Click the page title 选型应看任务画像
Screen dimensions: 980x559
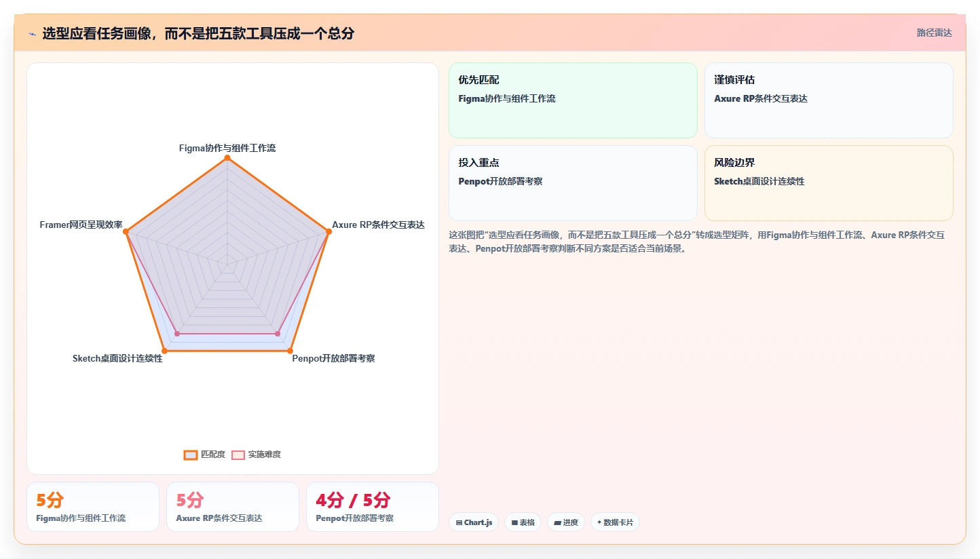[198, 33]
